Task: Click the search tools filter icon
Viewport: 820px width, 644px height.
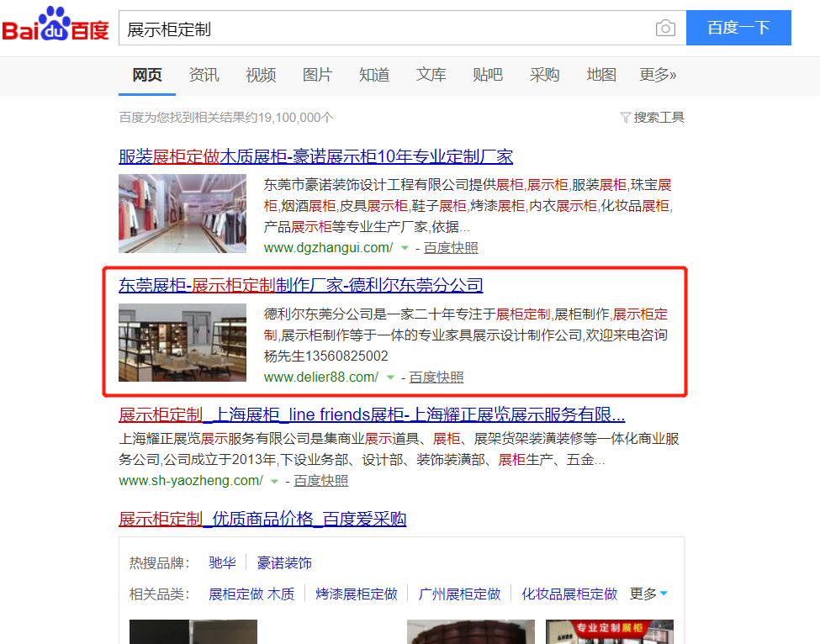Action: 625,117
